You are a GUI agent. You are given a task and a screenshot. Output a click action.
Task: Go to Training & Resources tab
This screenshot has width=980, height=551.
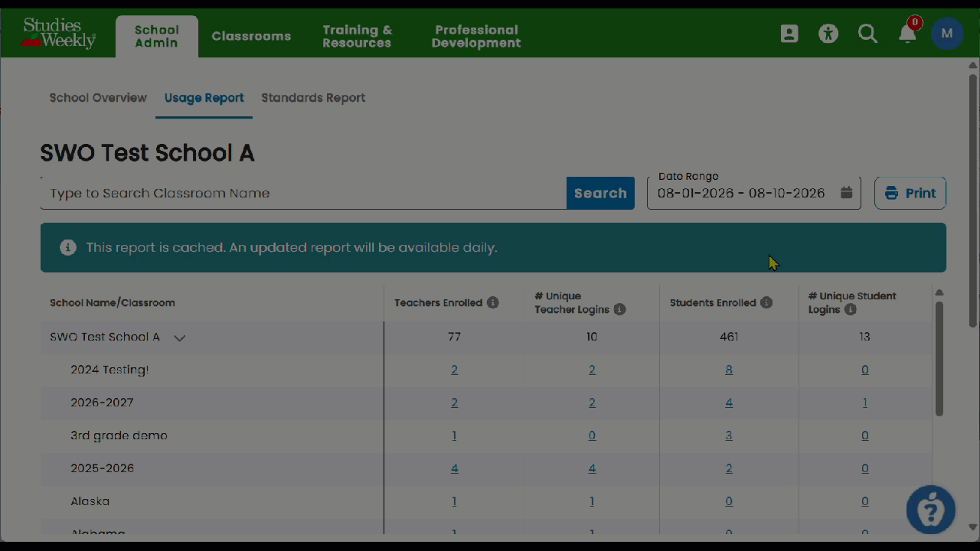click(357, 36)
